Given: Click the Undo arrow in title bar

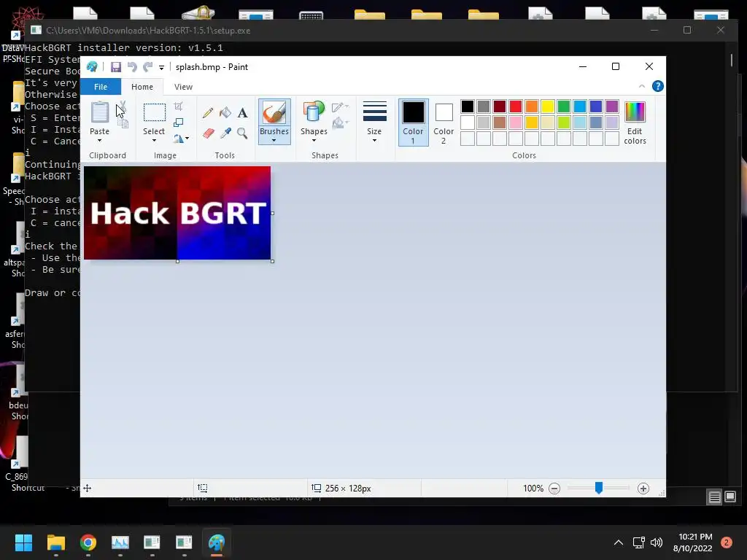Looking at the screenshot, I should click(132, 67).
